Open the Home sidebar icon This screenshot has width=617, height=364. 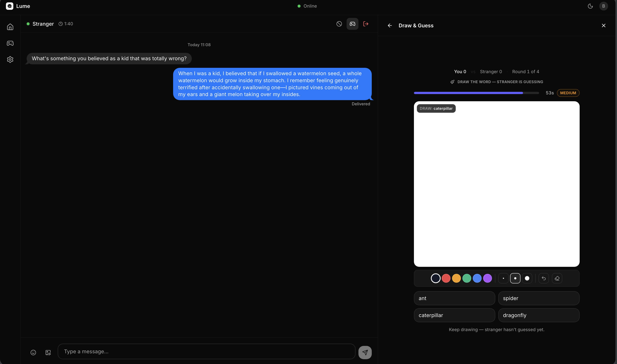[10, 27]
